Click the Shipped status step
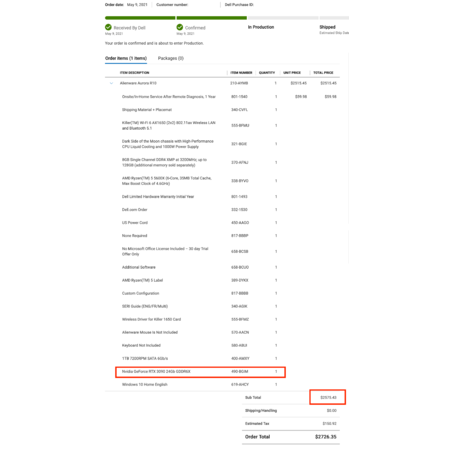450x450 pixels. pyautogui.click(x=327, y=27)
